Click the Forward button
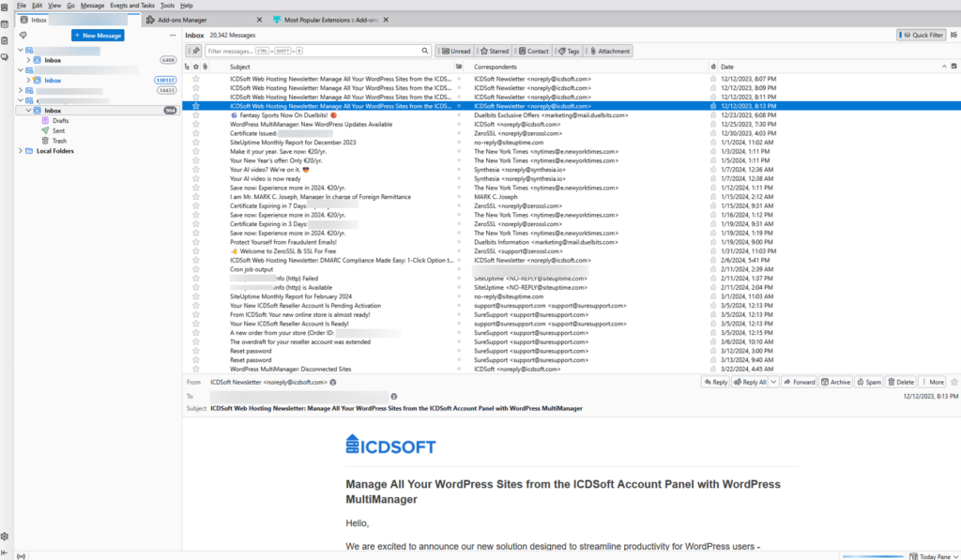961x560 pixels. (x=800, y=382)
